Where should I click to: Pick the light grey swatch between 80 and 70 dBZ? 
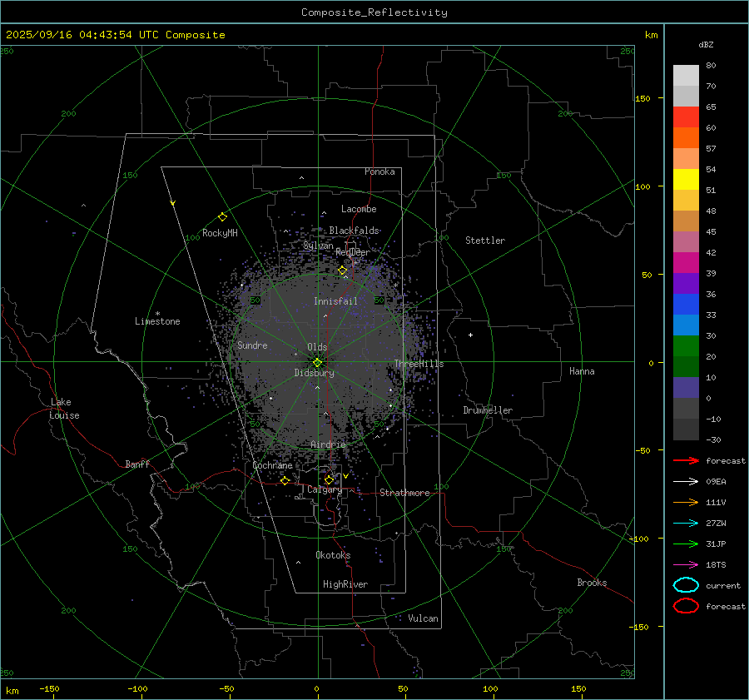[x=686, y=76]
